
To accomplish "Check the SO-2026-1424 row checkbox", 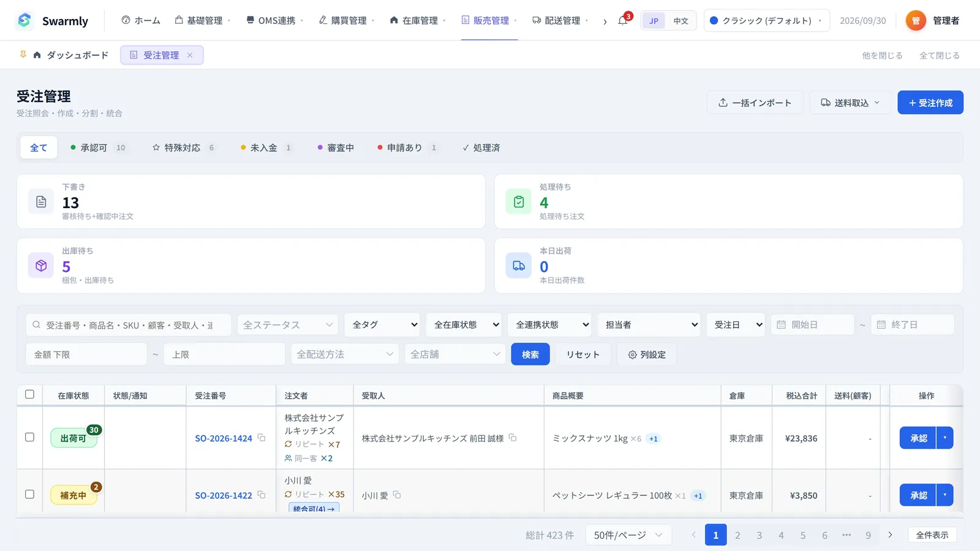I will [x=29, y=437].
